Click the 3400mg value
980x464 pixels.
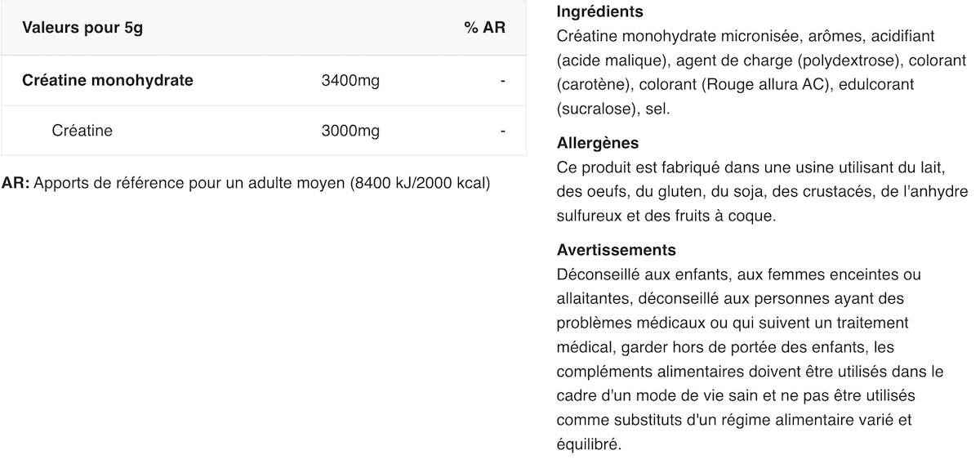point(350,81)
